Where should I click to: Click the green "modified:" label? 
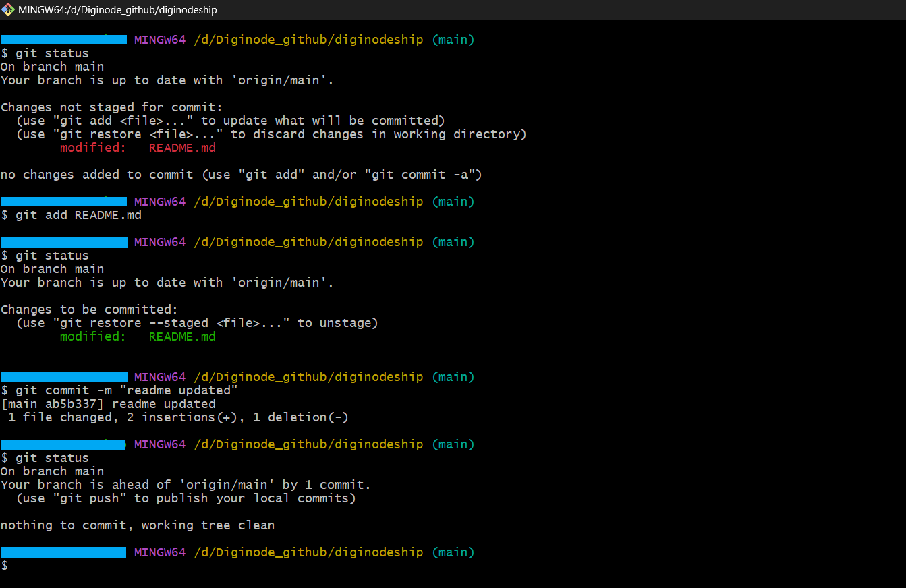point(92,336)
